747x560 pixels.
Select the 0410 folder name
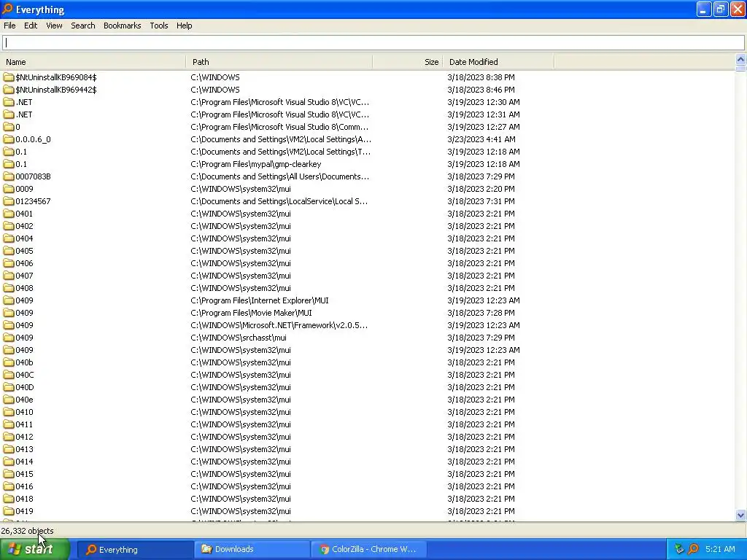click(24, 412)
